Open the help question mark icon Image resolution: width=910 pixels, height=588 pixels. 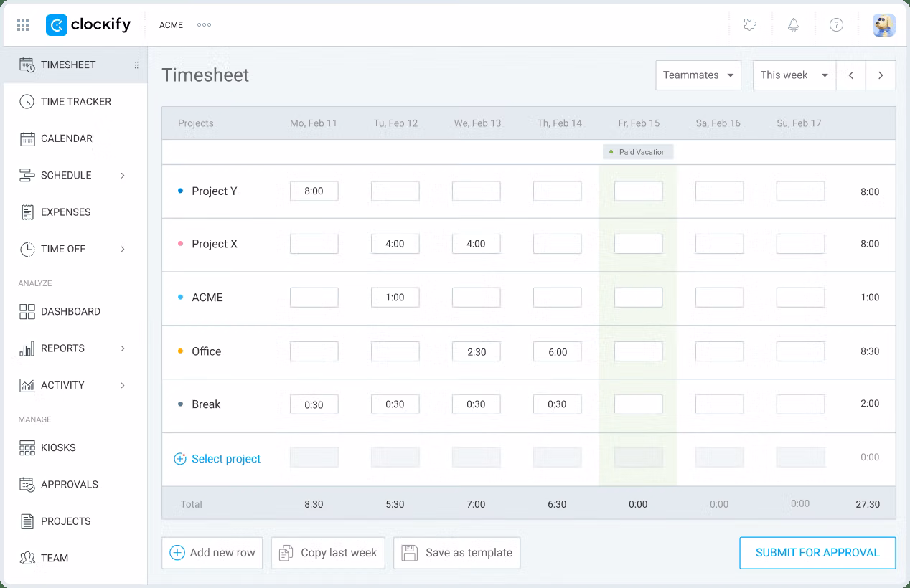pos(836,25)
